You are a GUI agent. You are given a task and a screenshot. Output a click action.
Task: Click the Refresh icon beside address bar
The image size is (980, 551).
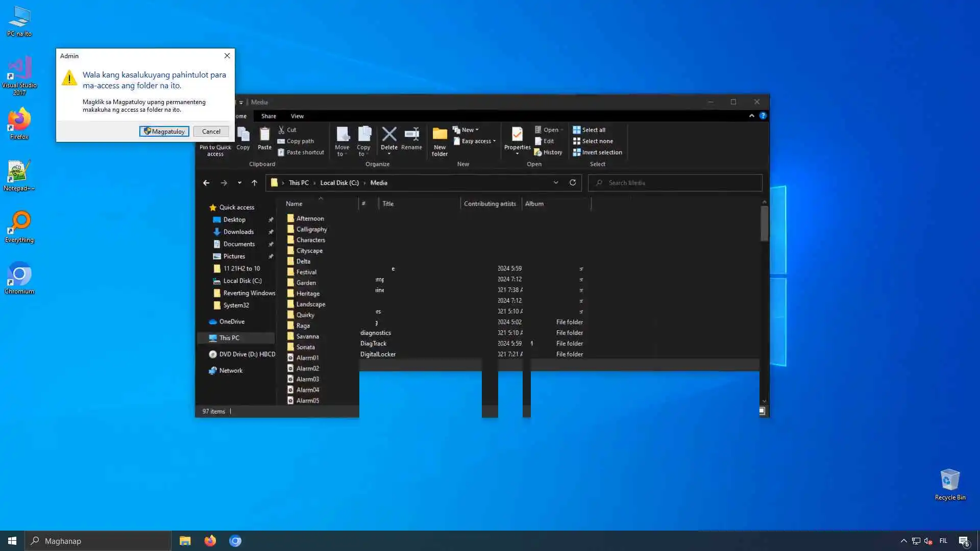point(573,183)
